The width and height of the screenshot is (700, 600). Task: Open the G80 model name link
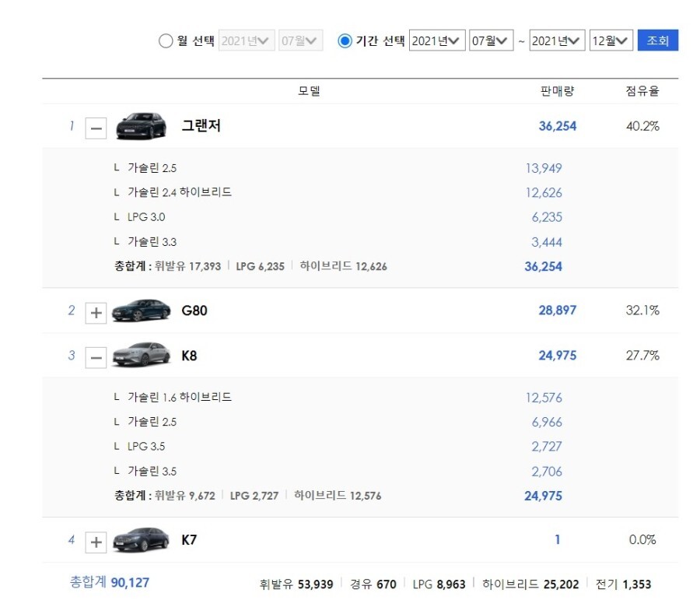tap(194, 311)
